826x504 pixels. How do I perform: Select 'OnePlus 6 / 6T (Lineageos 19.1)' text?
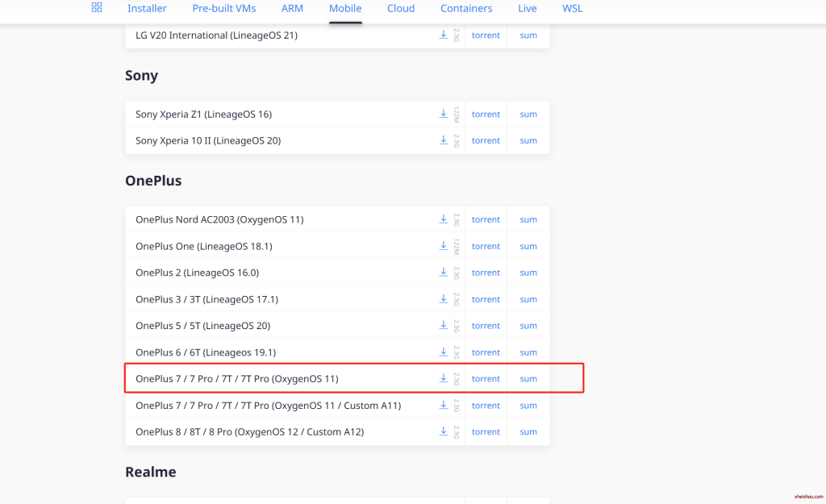(206, 352)
